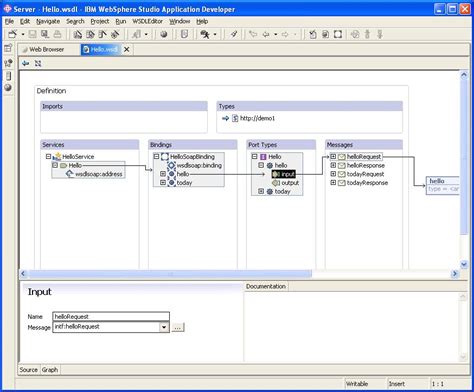Screen dimensions: 474x392
Task: Select the input node in Port Types
Action: coord(284,174)
